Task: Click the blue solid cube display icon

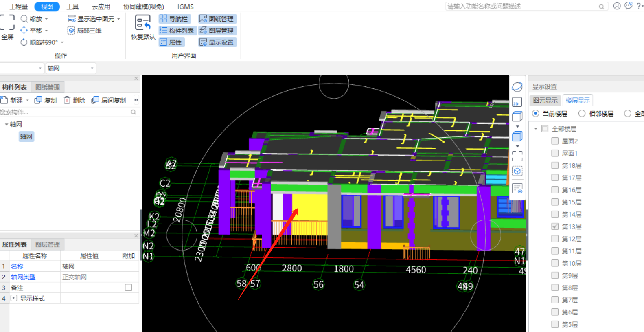Action: pyautogui.click(x=517, y=136)
